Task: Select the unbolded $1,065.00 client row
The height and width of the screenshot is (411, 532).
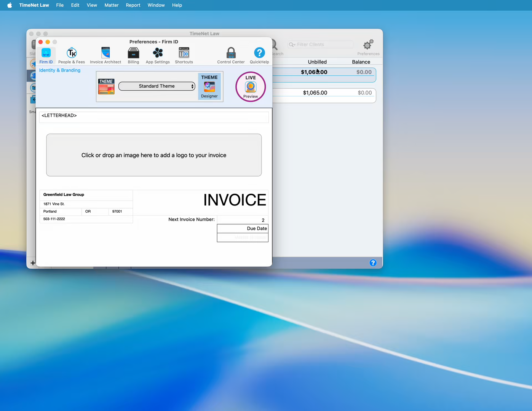Action: [324, 95]
